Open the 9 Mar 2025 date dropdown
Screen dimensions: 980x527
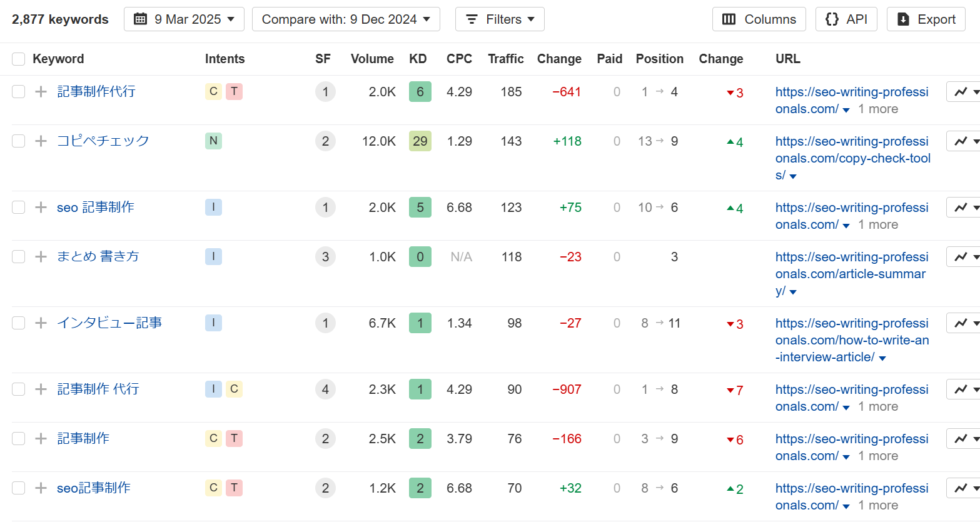tap(184, 19)
